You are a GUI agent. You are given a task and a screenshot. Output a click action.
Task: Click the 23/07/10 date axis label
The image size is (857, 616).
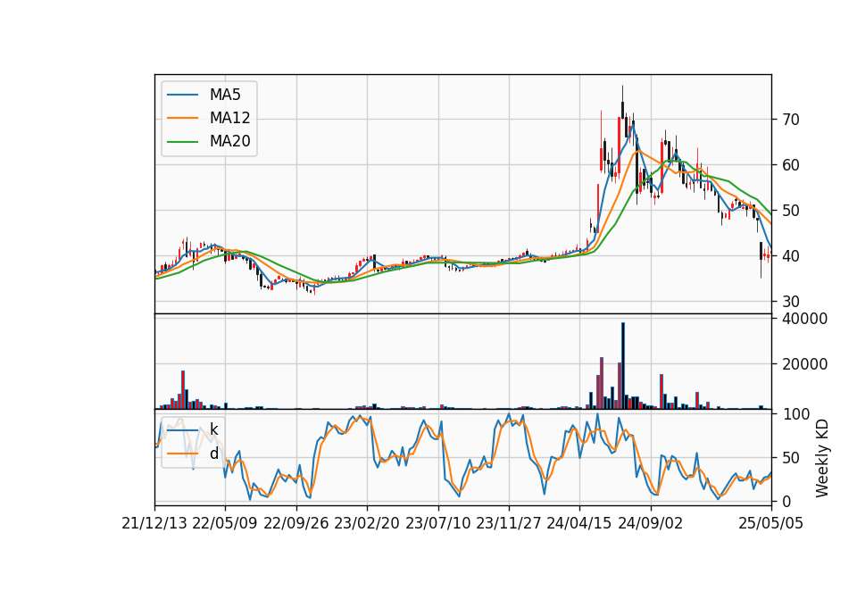[437, 523]
